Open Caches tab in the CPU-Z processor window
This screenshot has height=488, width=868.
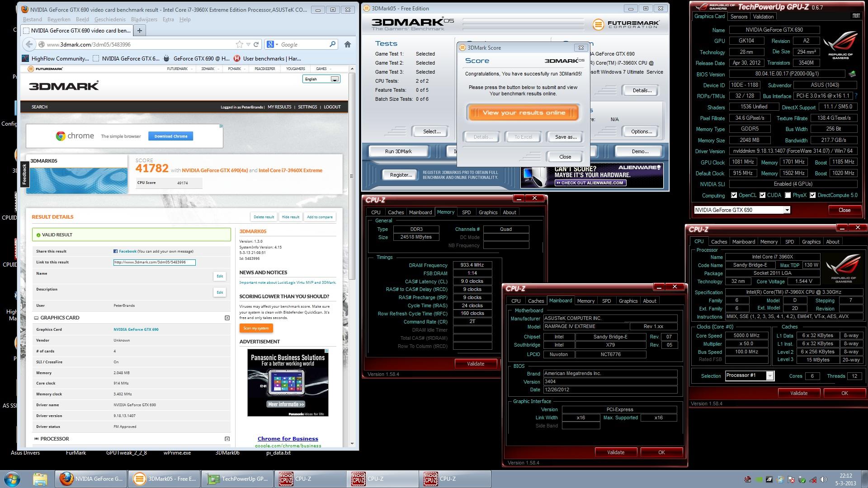[719, 242]
